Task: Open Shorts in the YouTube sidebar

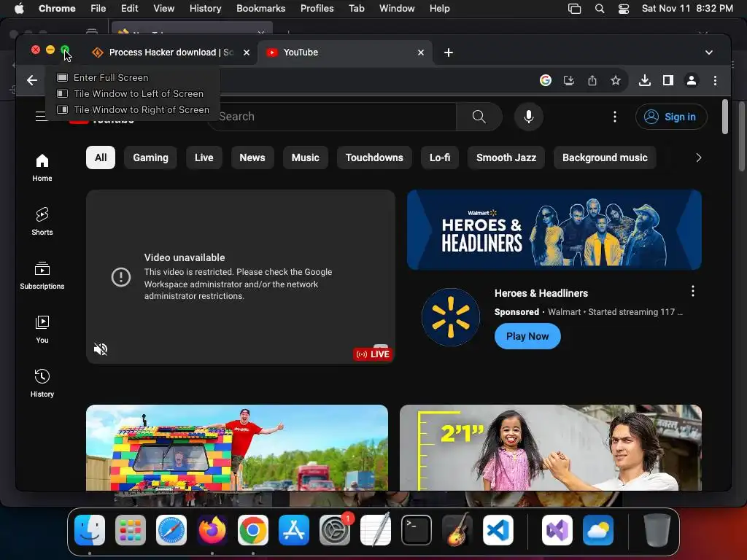Action: pos(42,222)
